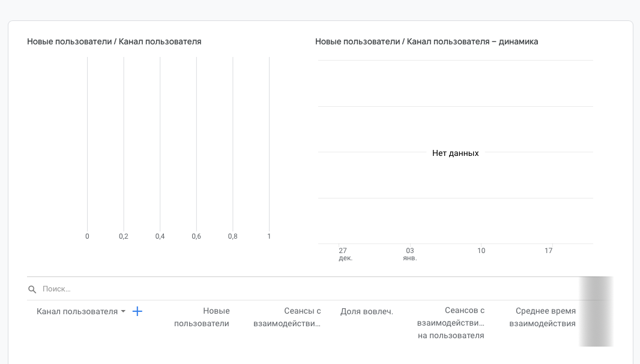Click the Среднее время взаимодействия column header
Screen dimensions: 640x364
tap(542, 317)
